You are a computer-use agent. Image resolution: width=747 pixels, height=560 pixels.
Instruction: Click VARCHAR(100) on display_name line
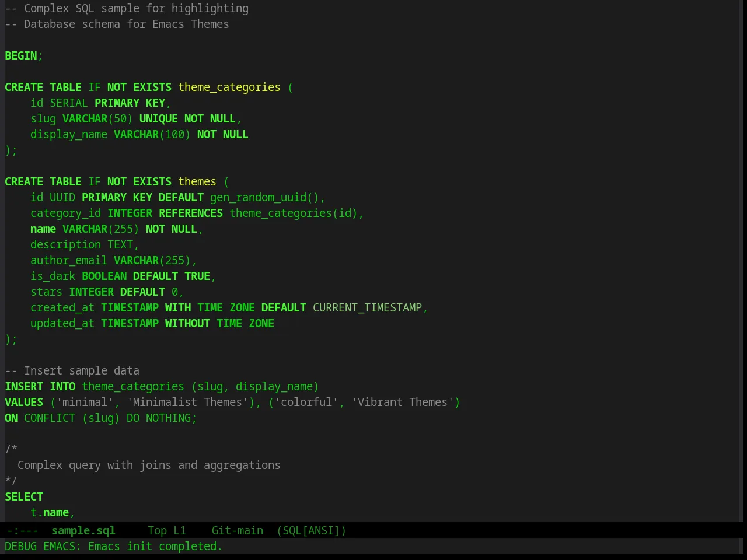[152, 134]
